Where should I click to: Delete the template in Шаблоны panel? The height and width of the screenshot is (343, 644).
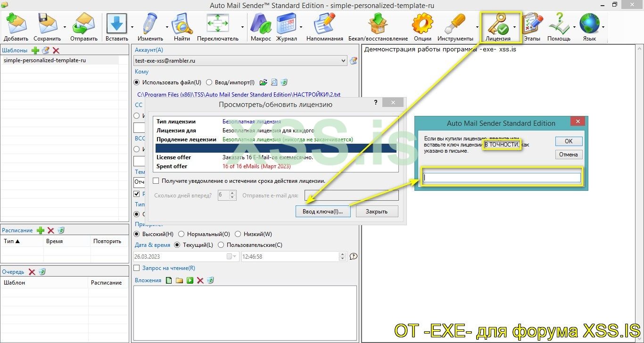click(56, 50)
